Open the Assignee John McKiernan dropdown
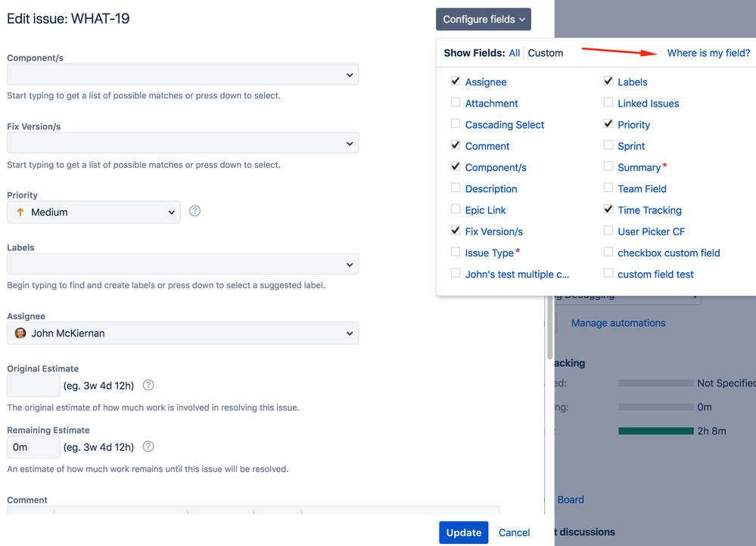The image size is (756, 546). [x=182, y=333]
